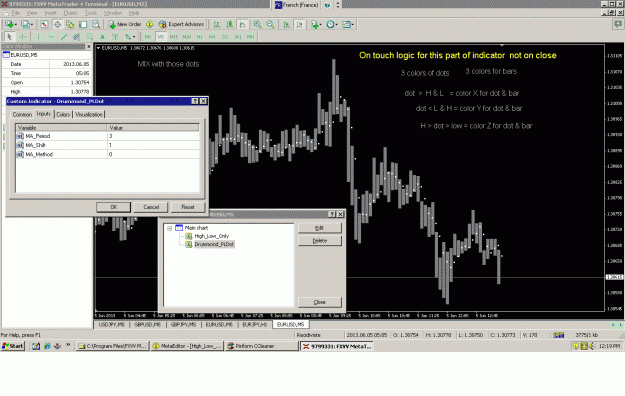Toggle chart Auto Scroll
Image resolution: width=625 pixels, height=396 pixels.
[x=286, y=24]
